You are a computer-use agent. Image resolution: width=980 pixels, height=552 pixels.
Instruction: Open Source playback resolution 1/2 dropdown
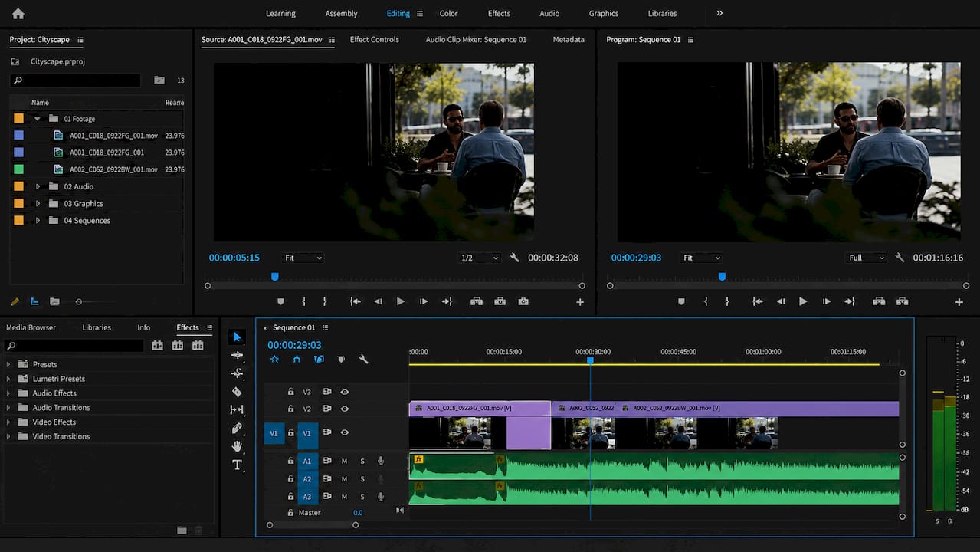click(480, 258)
